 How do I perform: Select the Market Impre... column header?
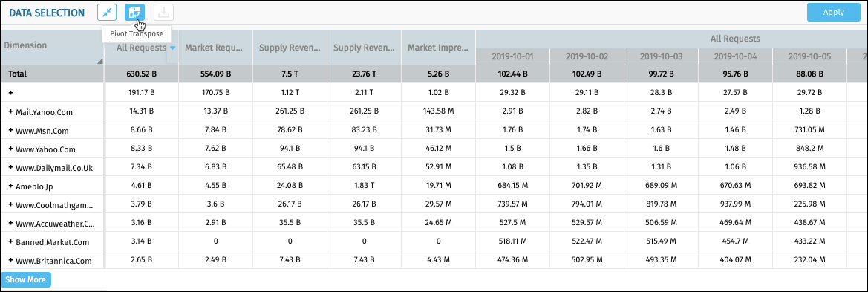pyautogui.click(x=438, y=48)
